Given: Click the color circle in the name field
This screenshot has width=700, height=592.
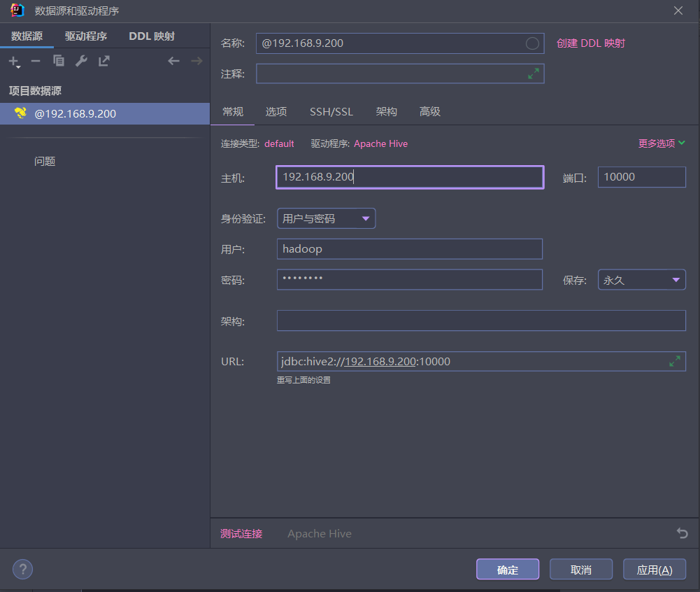Looking at the screenshot, I should [x=532, y=43].
